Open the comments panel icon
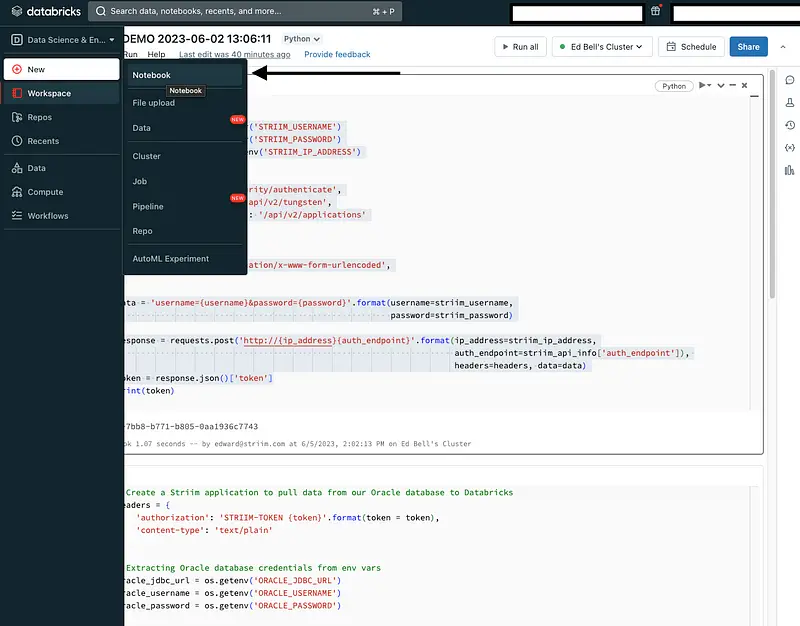 pyautogui.click(x=790, y=80)
